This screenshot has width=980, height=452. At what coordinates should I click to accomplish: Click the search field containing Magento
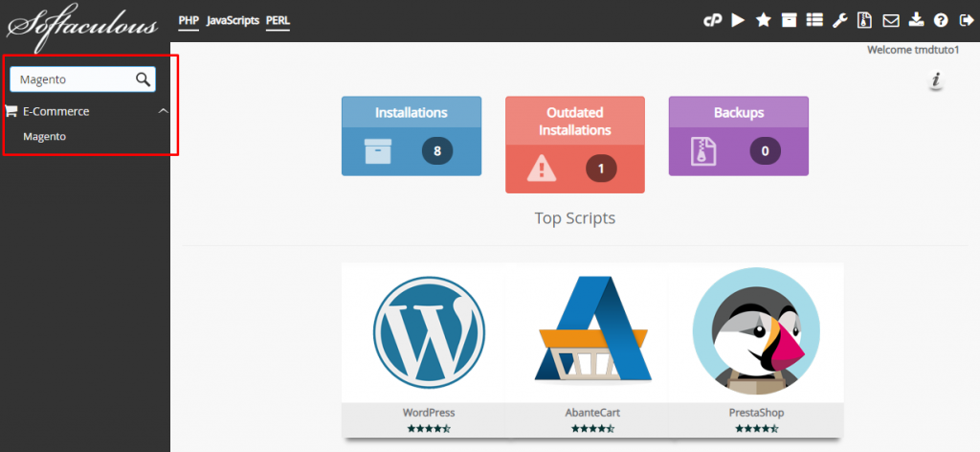72,79
